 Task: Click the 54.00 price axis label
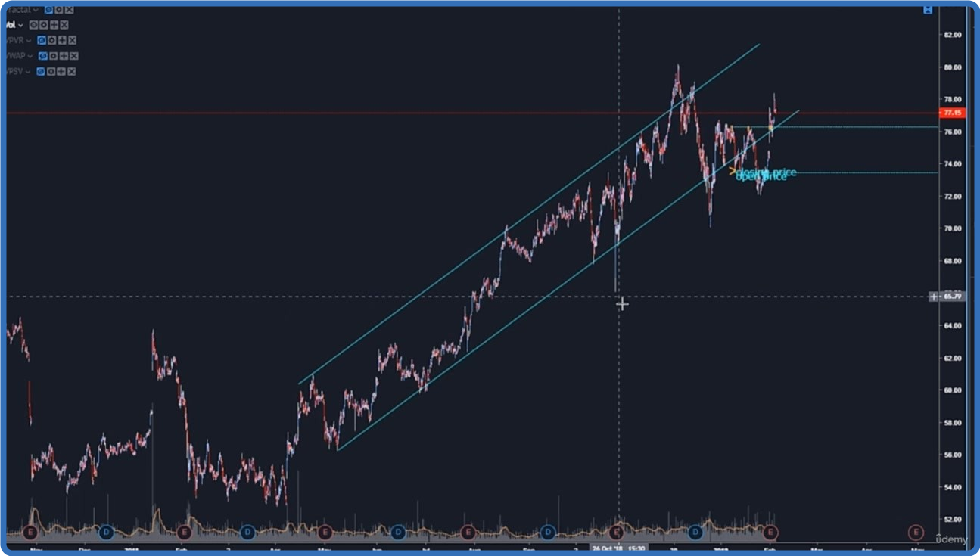point(952,487)
